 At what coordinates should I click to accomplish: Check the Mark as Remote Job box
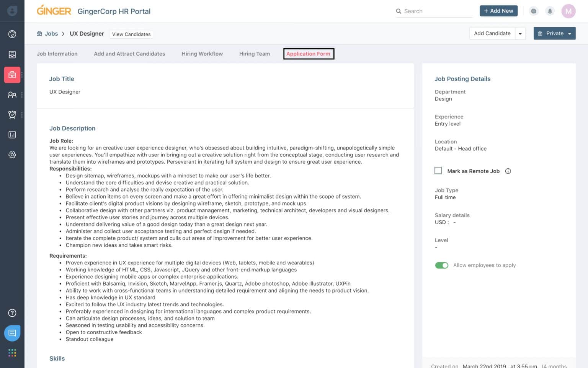click(x=438, y=171)
